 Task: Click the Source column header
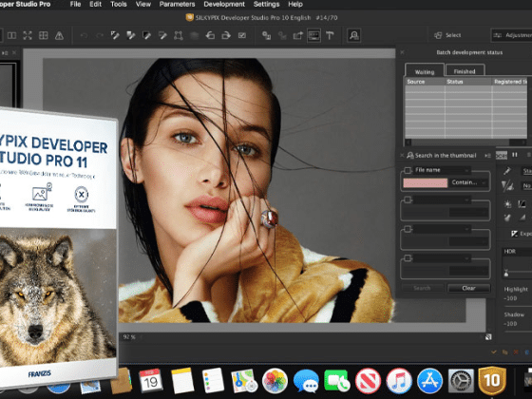pos(425,82)
